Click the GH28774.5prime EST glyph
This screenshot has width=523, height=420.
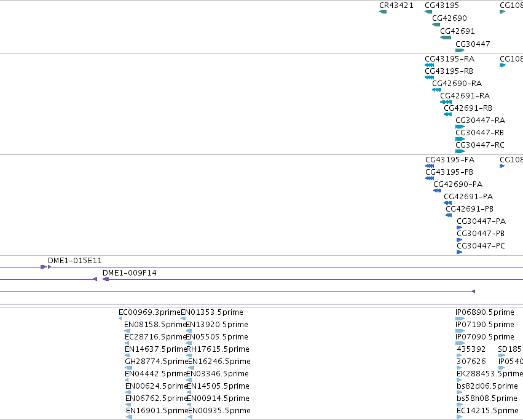[128, 368]
